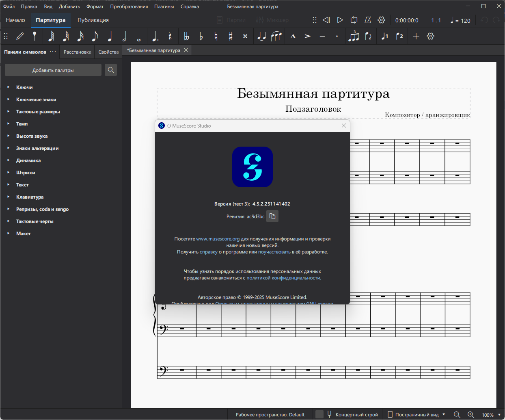Apply double sharp accidental
This screenshot has width=505, height=420.
pos(245,36)
